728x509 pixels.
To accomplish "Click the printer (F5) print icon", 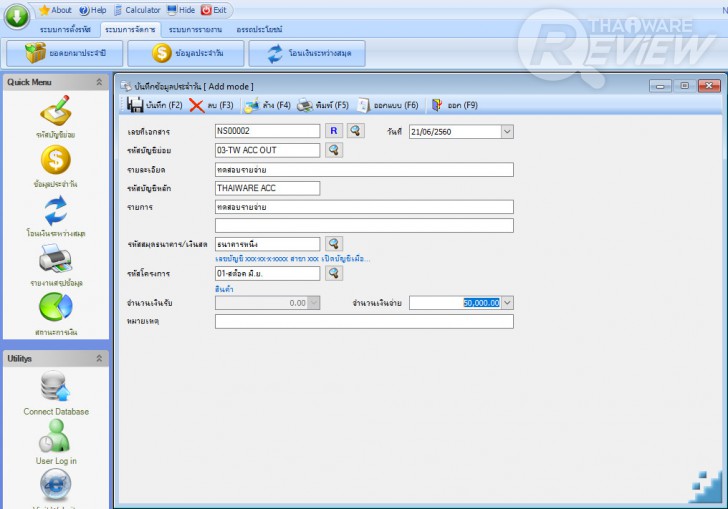I will pyautogui.click(x=305, y=105).
